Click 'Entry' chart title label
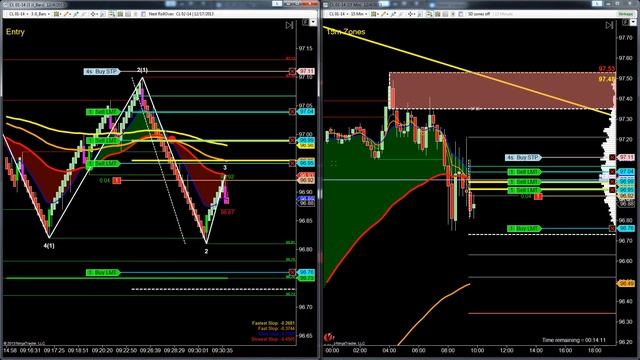 (15, 32)
